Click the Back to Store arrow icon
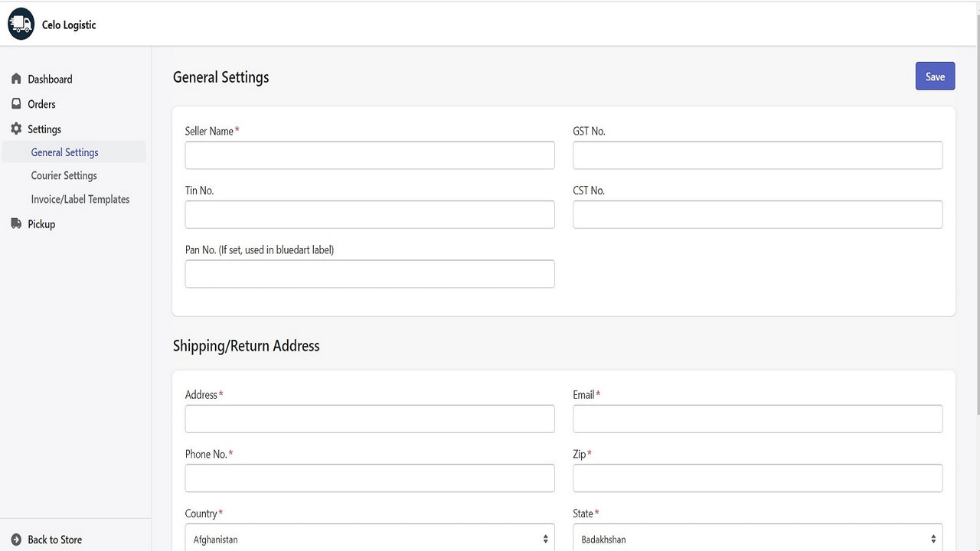 (x=16, y=539)
